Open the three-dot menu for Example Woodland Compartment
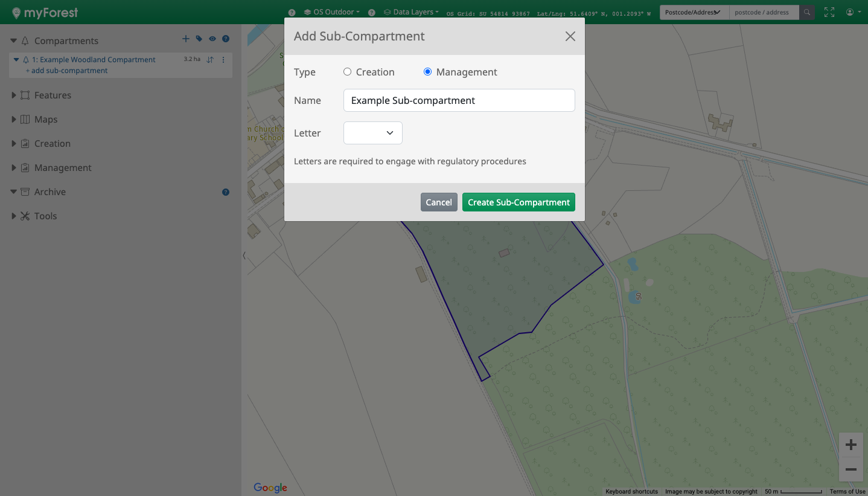 223,60
